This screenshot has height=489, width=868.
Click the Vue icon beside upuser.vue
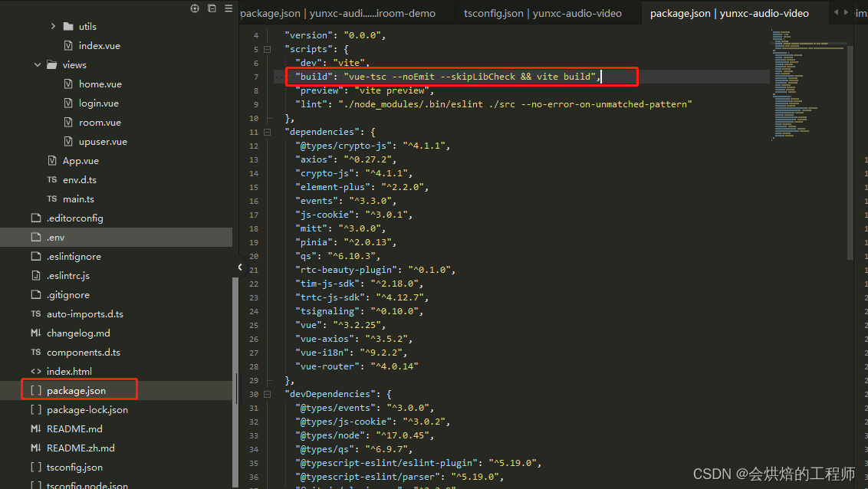pyautogui.click(x=68, y=141)
